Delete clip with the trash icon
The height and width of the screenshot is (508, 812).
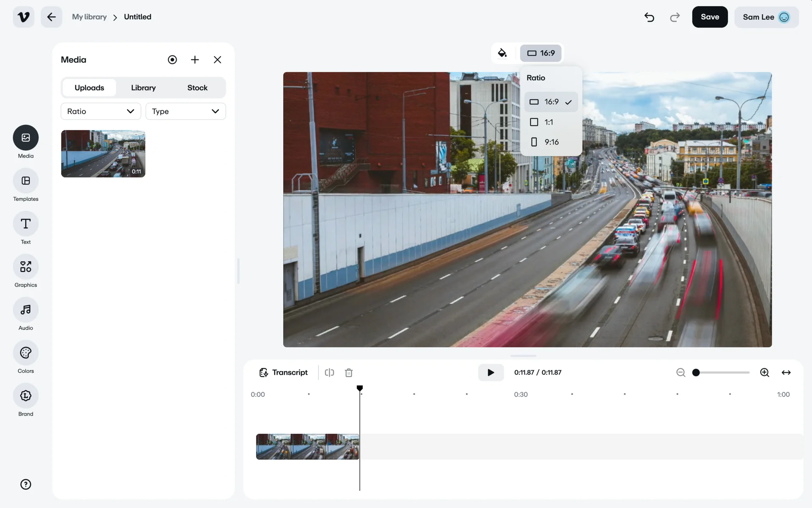point(348,373)
